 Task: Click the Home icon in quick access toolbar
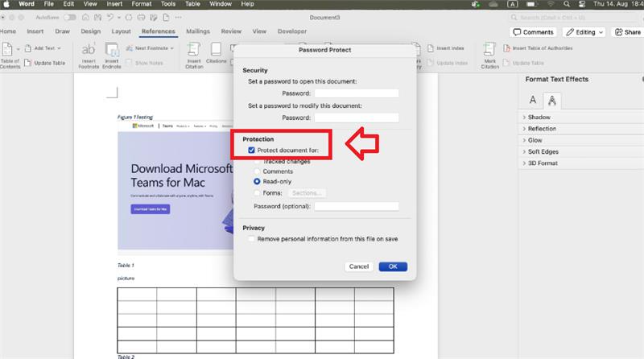85,17
